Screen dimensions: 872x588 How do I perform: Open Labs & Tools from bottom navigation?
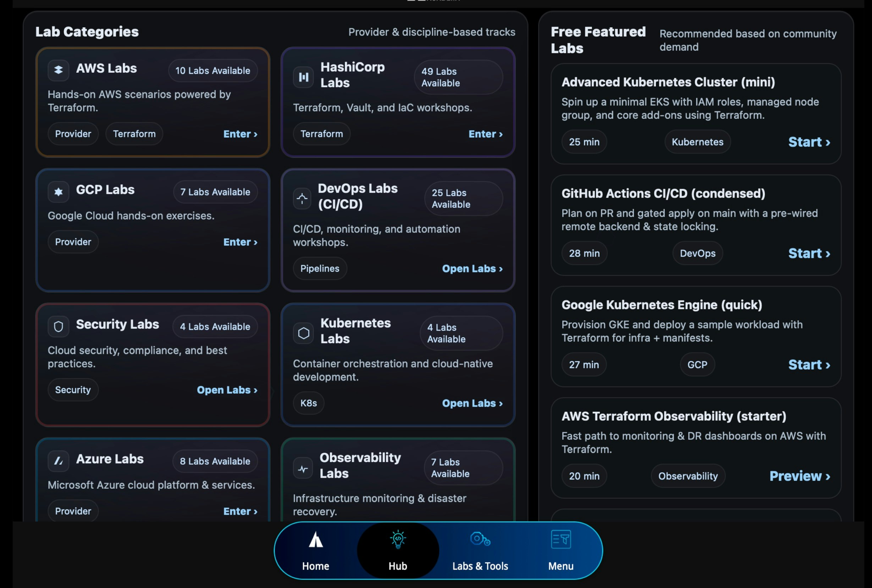(480, 550)
